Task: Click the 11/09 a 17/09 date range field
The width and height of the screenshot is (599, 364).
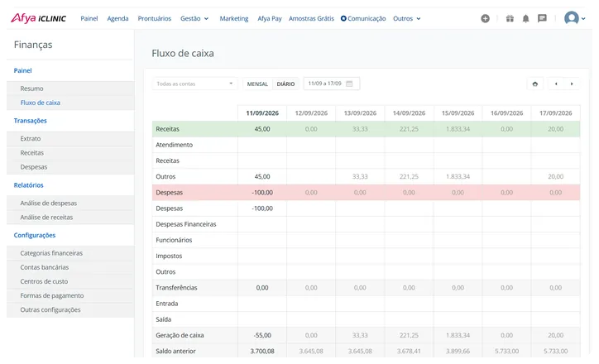Action: 332,84
